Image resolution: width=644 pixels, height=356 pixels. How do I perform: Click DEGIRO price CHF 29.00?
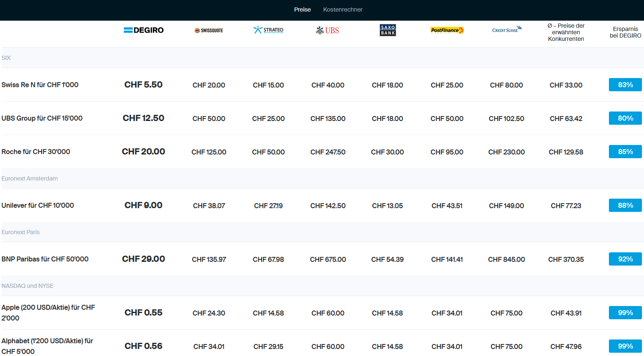[x=144, y=259]
